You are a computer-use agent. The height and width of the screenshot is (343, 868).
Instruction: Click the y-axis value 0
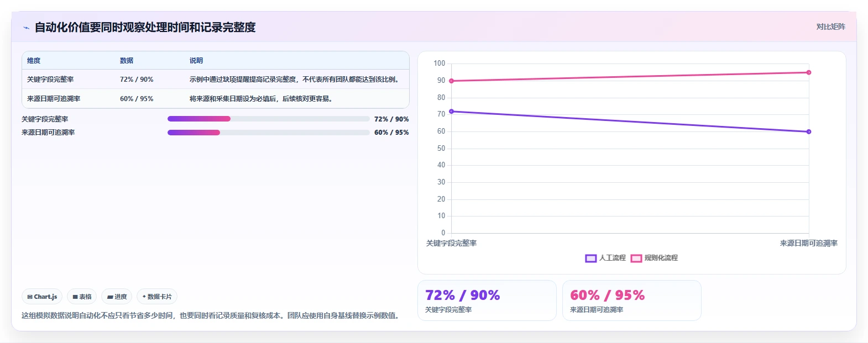coord(443,233)
